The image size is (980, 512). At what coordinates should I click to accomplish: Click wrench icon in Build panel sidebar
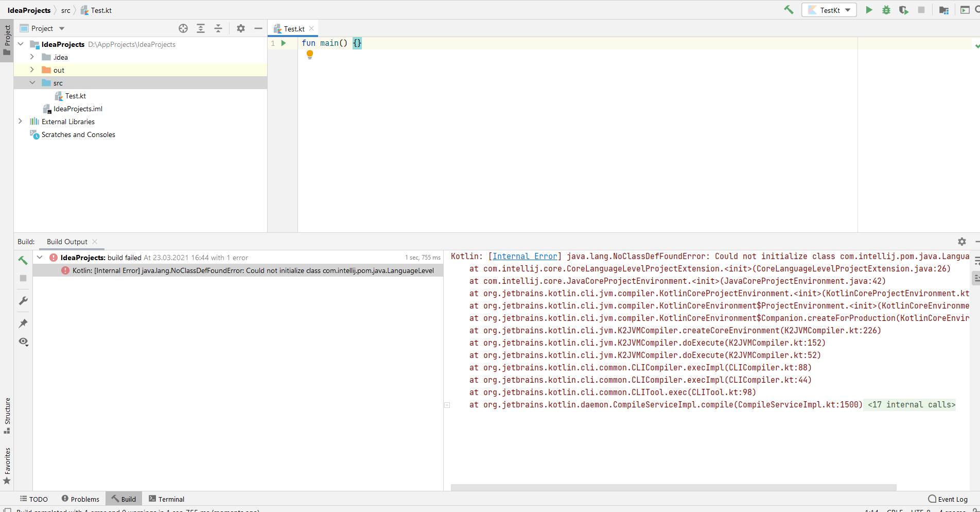23,301
